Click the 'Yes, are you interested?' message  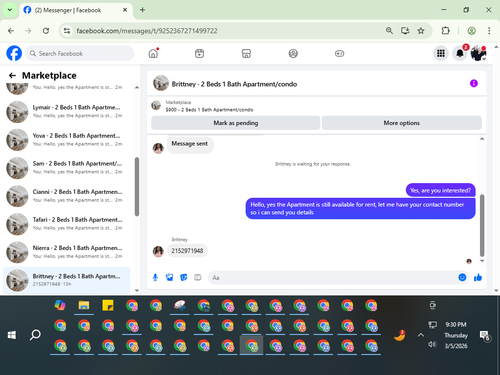pos(440,190)
